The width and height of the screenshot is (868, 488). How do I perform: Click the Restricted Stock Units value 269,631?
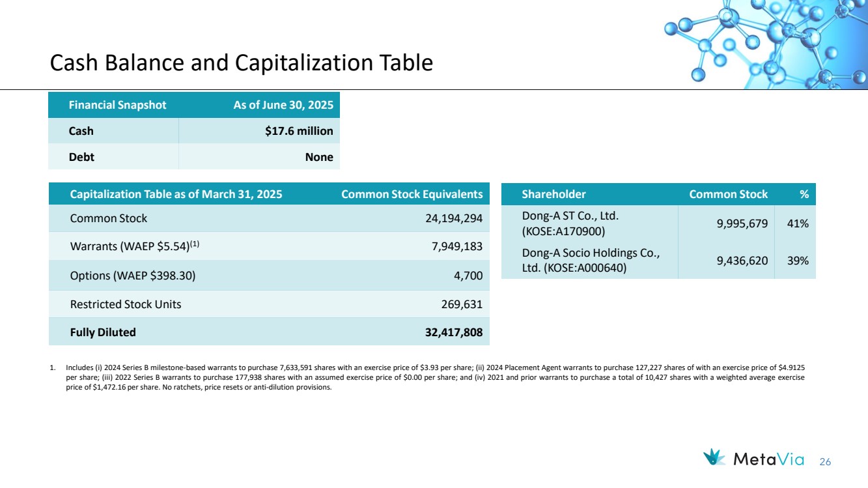click(x=460, y=304)
